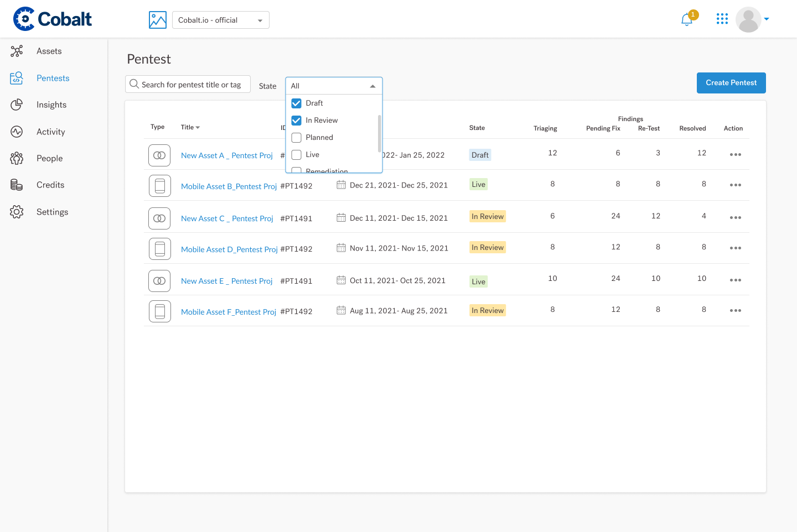Click the Pending Fix column header
797x532 pixels.
[x=603, y=128]
